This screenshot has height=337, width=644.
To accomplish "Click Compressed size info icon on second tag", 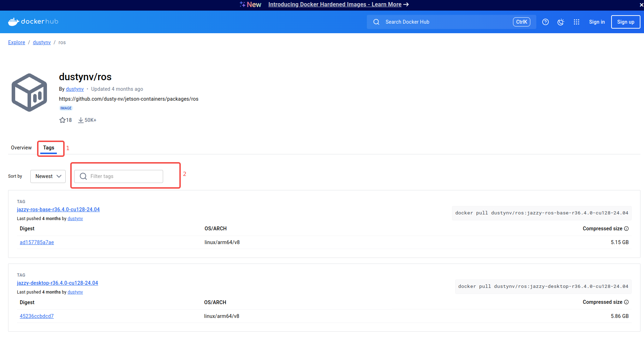I will click(627, 302).
